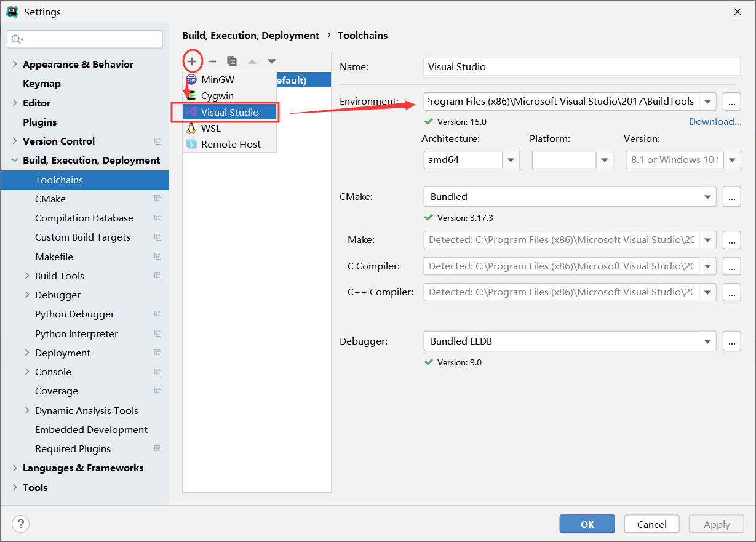Move toolchain up with arrow icon
Screen dimensions: 756x542
pyautogui.click(x=252, y=61)
